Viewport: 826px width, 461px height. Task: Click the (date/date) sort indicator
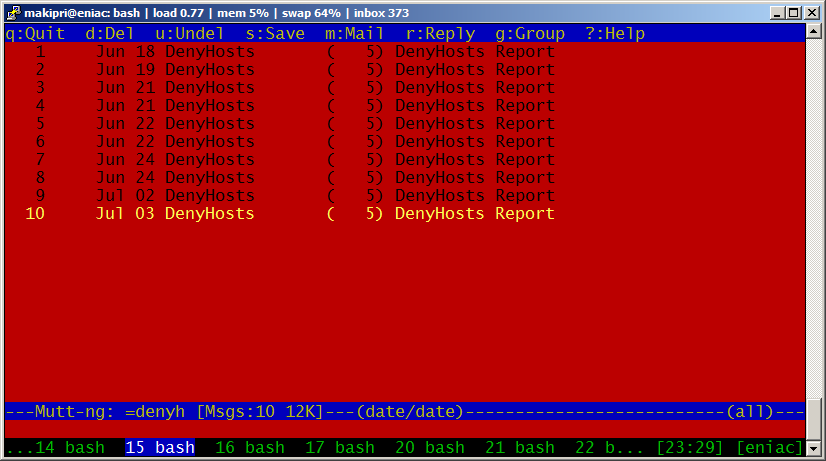[x=410, y=411]
